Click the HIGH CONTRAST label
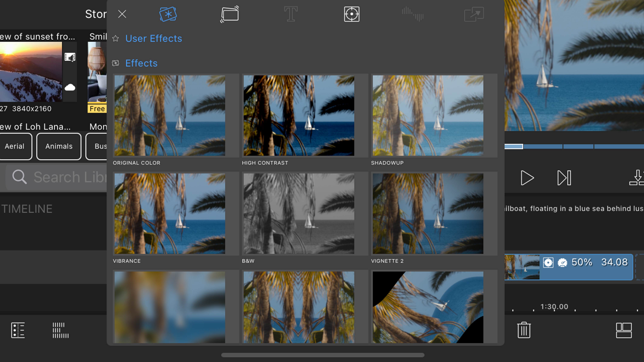 (x=265, y=163)
